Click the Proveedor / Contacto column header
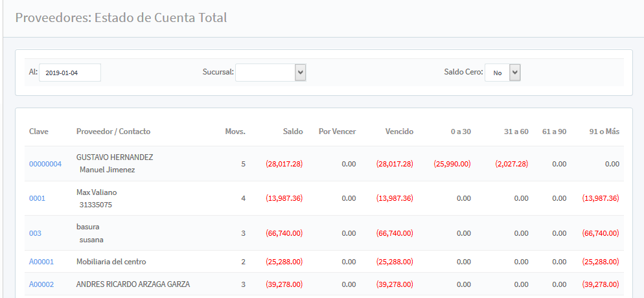 113,132
